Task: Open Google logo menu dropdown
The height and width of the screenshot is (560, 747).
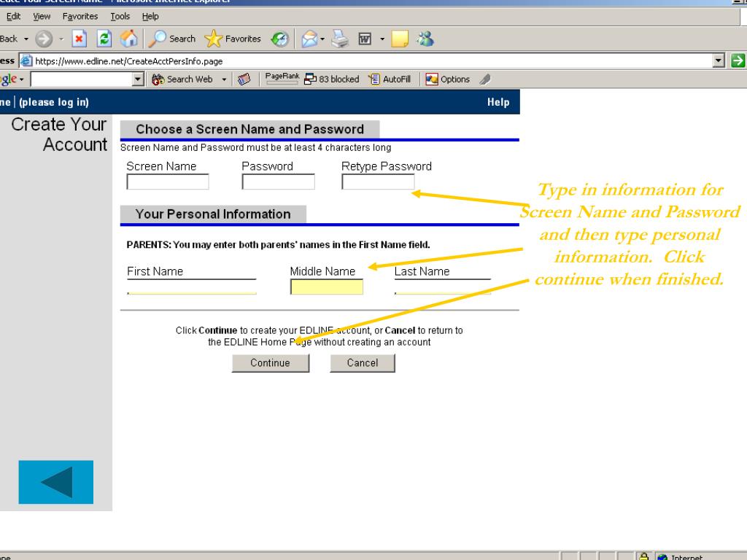Action: (21, 79)
